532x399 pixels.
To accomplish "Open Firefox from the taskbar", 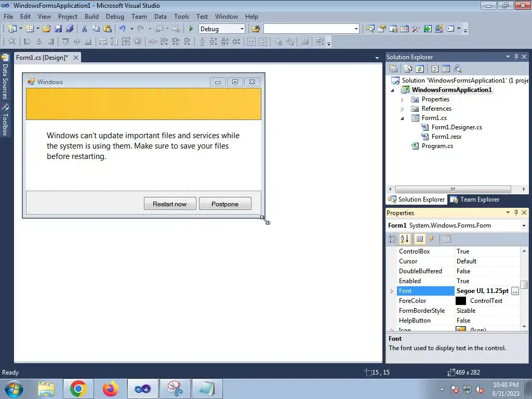I will [110, 389].
